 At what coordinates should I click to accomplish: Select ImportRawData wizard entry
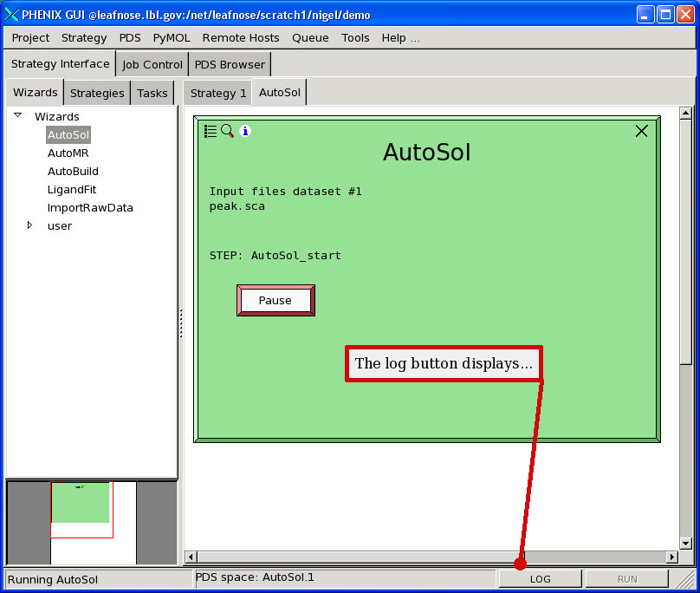pos(90,207)
